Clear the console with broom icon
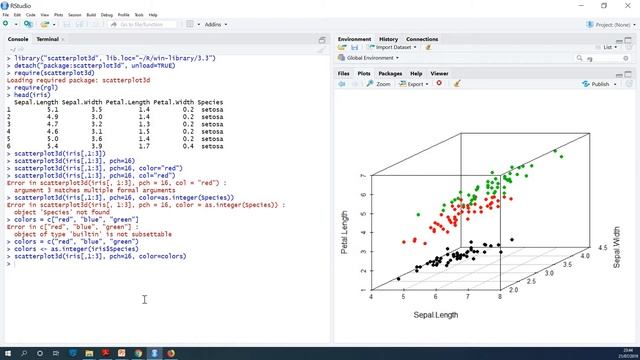 click(321, 50)
